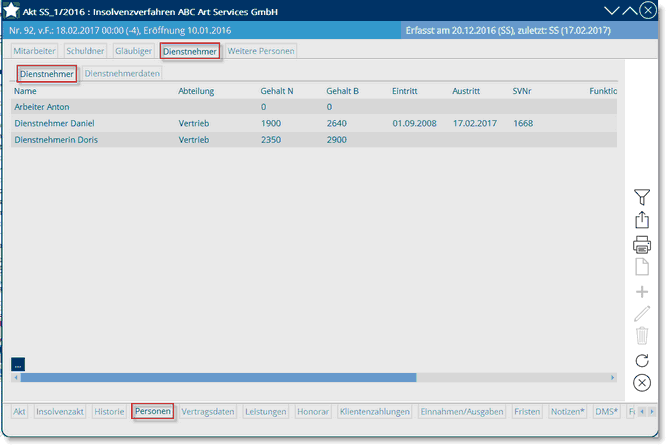Viewport: 667px width, 446px height.
Task: Add a new entry with plus icon
Action: [x=642, y=292]
